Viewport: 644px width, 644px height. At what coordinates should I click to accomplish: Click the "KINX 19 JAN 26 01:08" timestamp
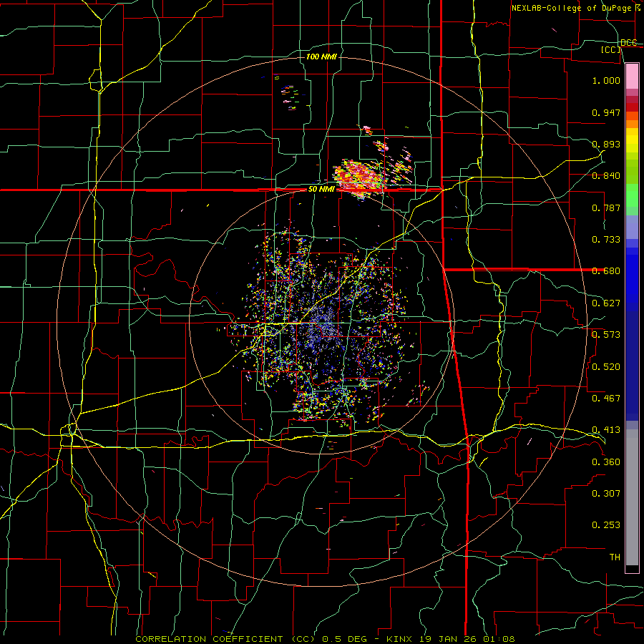point(451,639)
